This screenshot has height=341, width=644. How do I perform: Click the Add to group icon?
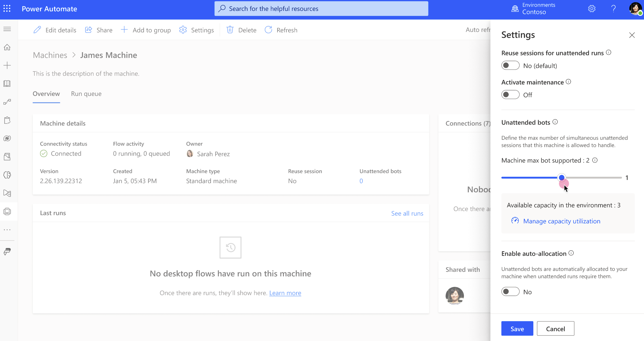point(125,30)
